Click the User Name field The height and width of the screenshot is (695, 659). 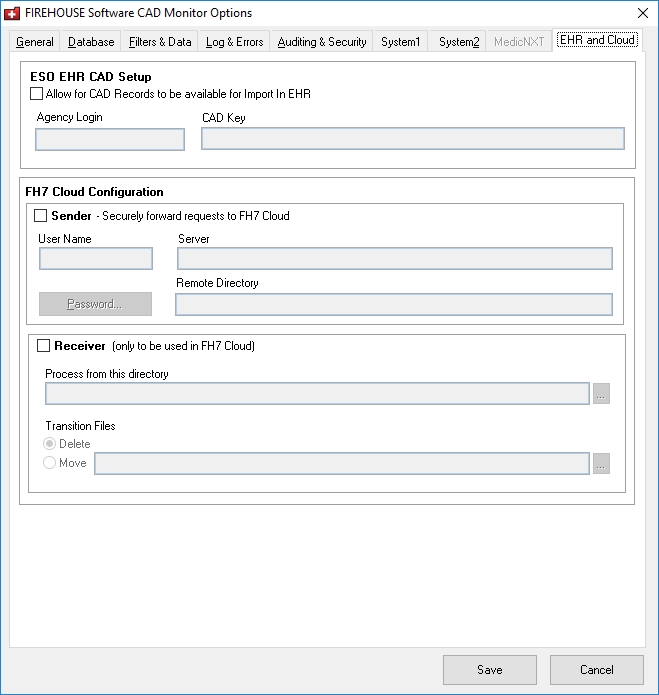pyautogui.click(x=96, y=258)
